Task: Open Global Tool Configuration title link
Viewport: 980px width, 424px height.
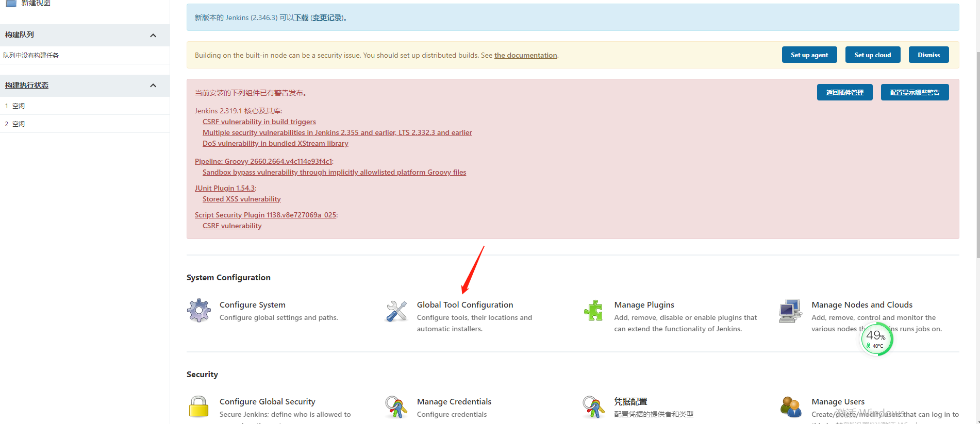Action: click(465, 305)
